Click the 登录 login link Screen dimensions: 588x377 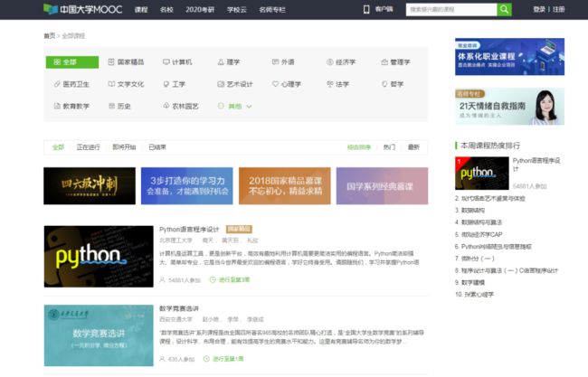[x=539, y=9]
